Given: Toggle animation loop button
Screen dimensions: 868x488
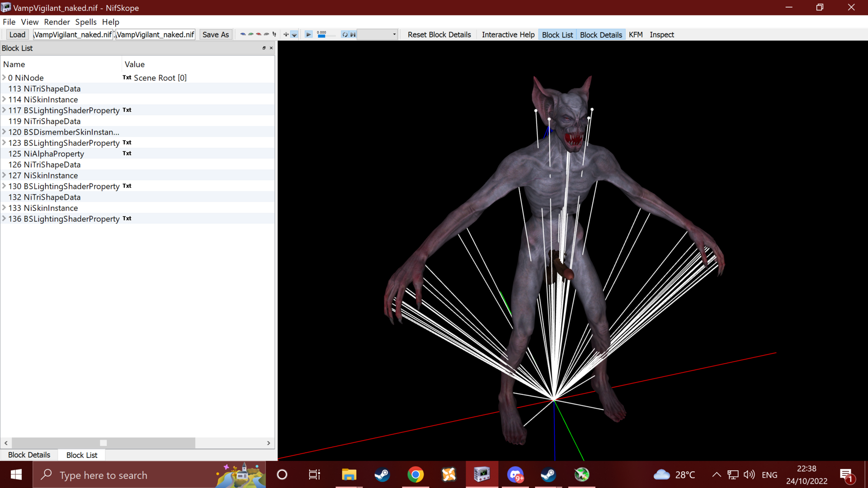Looking at the screenshot, I should tap(345, 34).
